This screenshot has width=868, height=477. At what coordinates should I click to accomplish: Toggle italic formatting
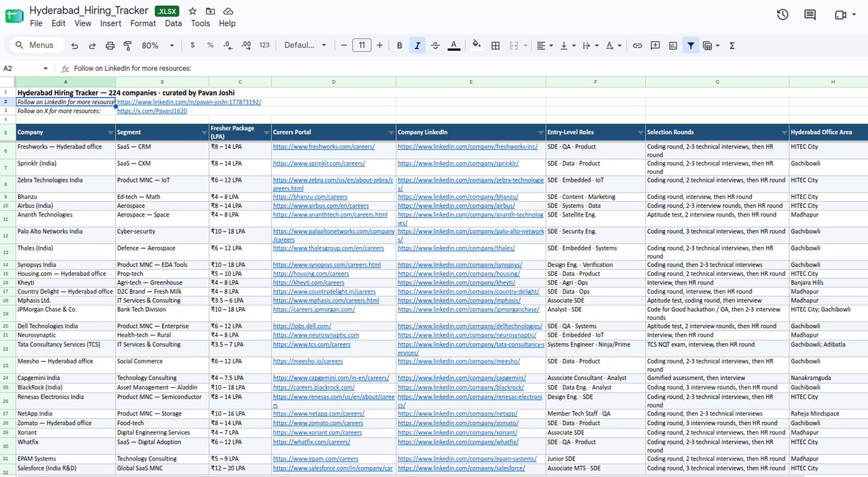coord(417,45)
